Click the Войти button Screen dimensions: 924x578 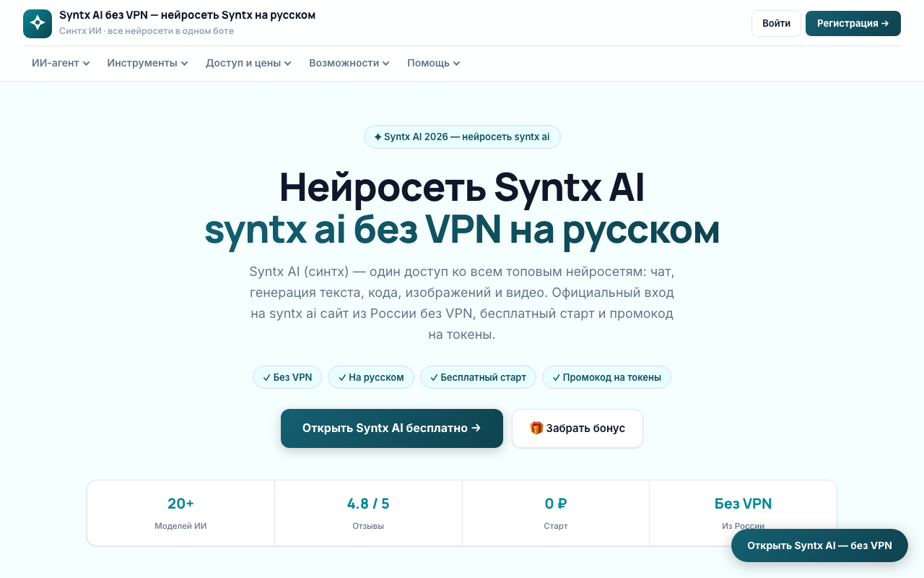[x=776, y=23]
